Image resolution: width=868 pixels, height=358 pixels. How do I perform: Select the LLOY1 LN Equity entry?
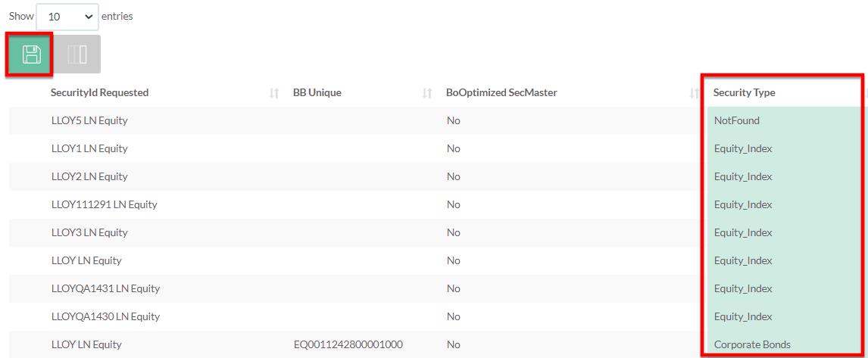tap(89, 148)
